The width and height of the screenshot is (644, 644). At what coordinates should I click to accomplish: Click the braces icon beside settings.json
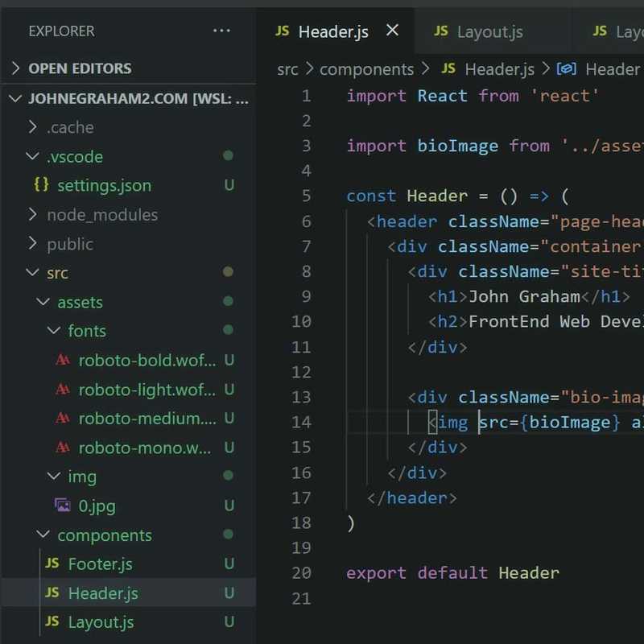(42, 185)
